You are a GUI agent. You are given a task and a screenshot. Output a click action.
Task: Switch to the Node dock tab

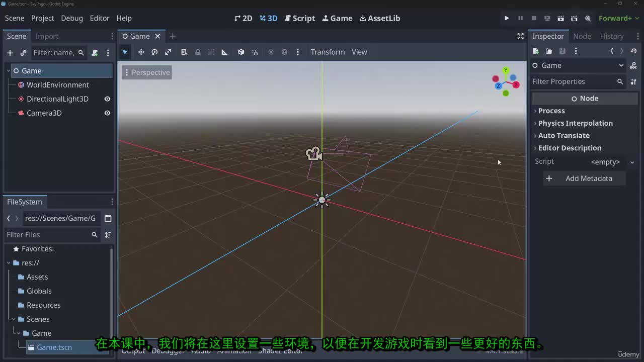pos(582,36)
